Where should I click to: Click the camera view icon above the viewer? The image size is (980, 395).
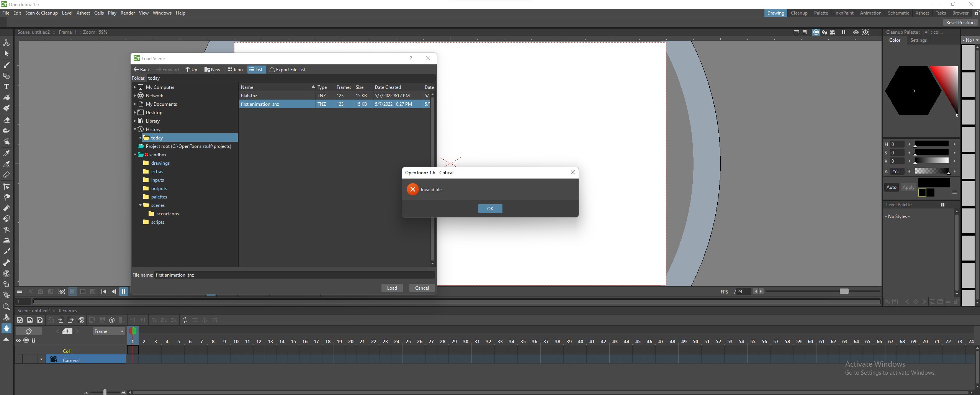click(x=832, y=32)
